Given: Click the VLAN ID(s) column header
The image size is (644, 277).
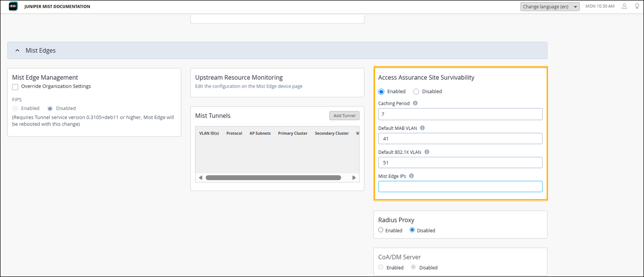Looking at the screenshot, I should 209,133.
